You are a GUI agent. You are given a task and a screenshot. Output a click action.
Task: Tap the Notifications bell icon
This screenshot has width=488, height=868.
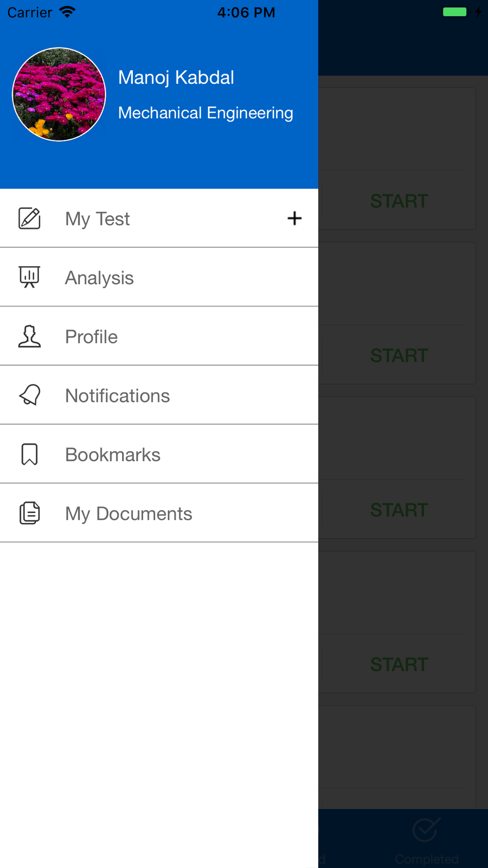[29, 395]
